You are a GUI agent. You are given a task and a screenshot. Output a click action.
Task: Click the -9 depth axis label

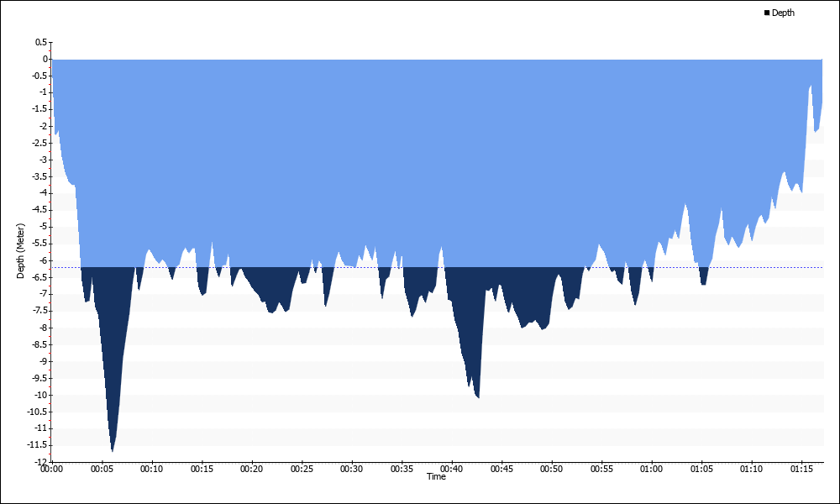[x=44, y=361]
